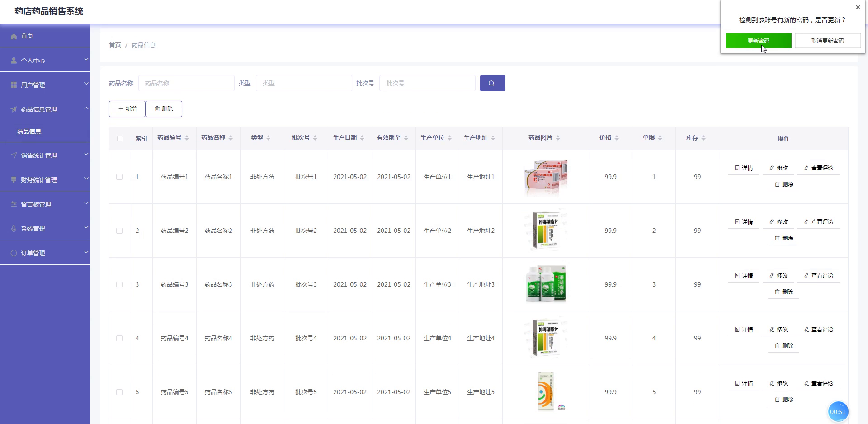Collapse the 药品信息管理 menu
Viewport: 868px width, 424px height.
[x=45, y=109]
